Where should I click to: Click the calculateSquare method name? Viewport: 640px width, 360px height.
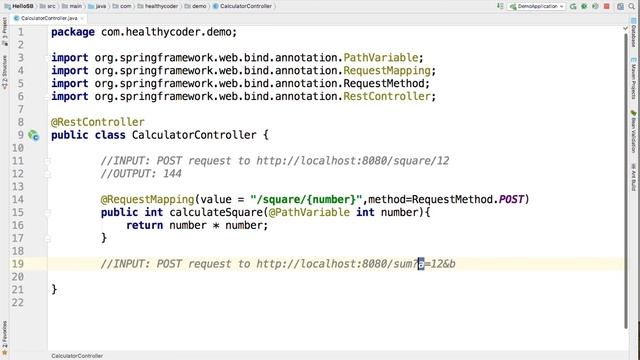[x=216, y=212]
